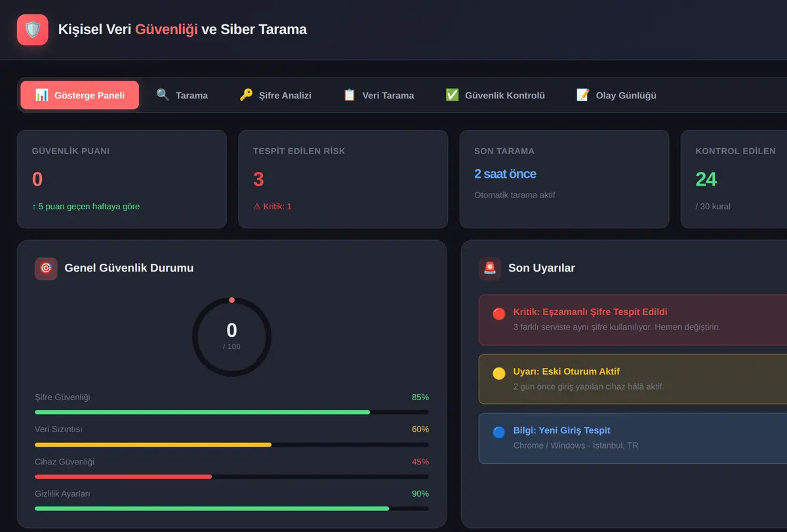
Task: Click the '↑ 5 puan geçen haftaya göre' text
Action: (x=86, y=206)
